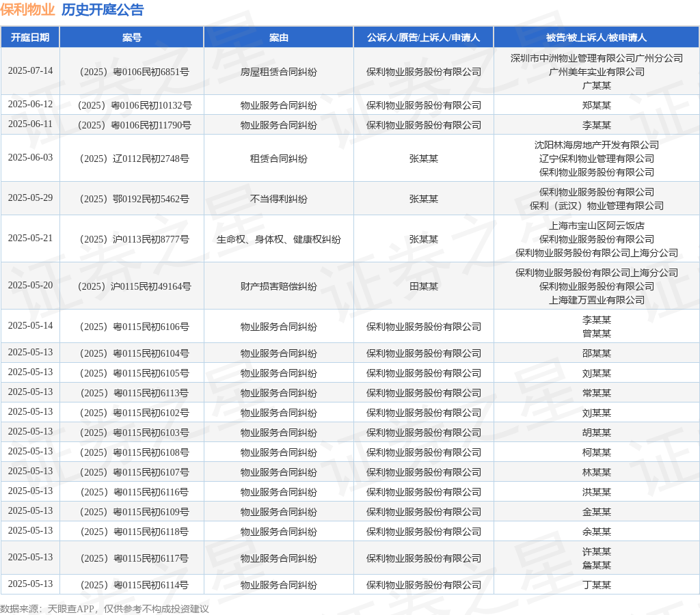Viewport: 700px width, 615px height.
Task: Click defendant 胡某某
Action: coord(596,433)
